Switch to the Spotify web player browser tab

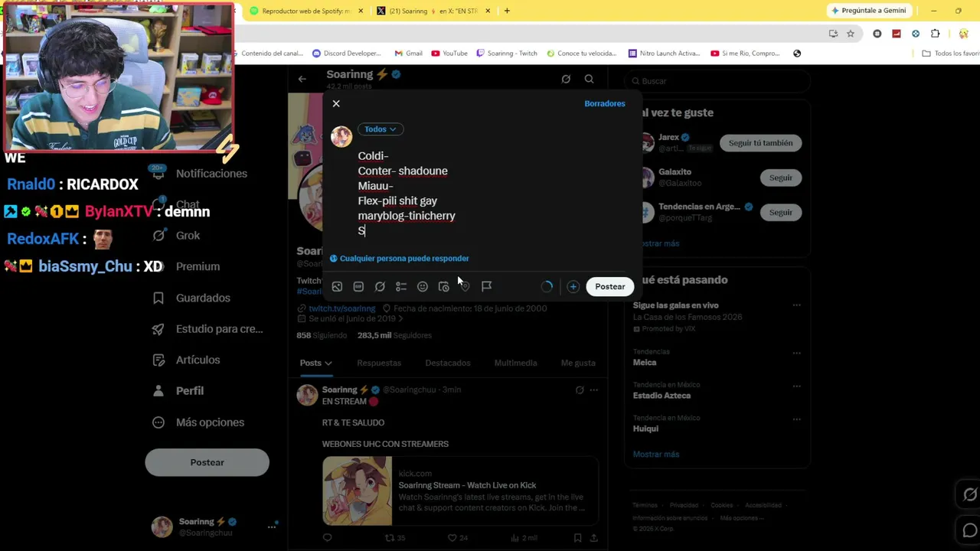[x=306, y=11]
